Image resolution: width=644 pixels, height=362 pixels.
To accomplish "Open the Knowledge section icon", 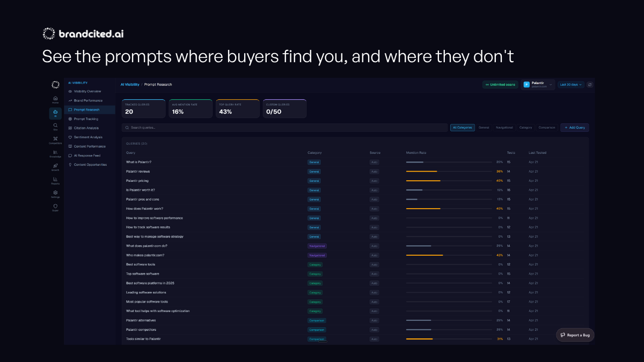I will [x=55, y=153].
